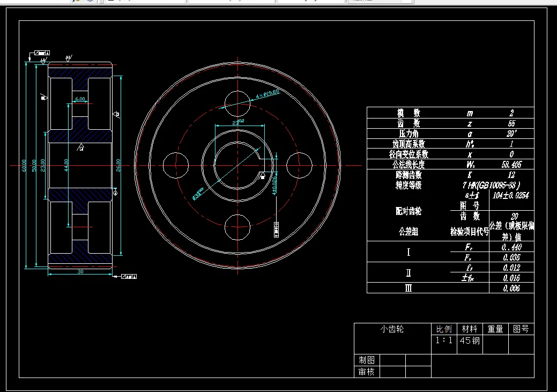The image size is (557, 392).
Task: Click the 公差组 label
Action: (x=409, y=232)
